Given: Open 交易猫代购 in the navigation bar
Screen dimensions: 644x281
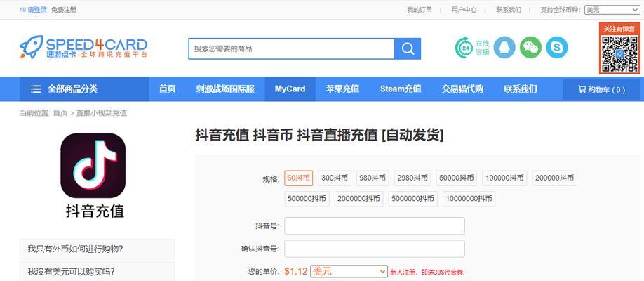Looking at the screenshot, I should 462,89.
